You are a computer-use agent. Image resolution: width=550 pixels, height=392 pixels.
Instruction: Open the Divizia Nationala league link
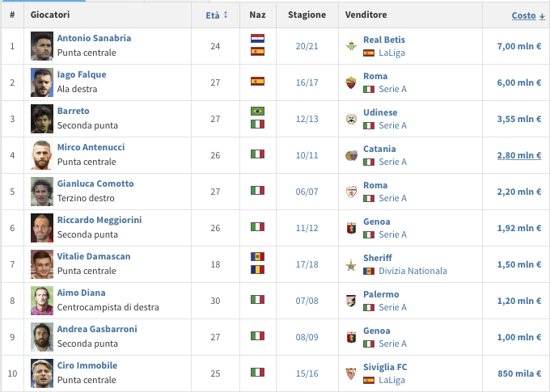(412, 271)
